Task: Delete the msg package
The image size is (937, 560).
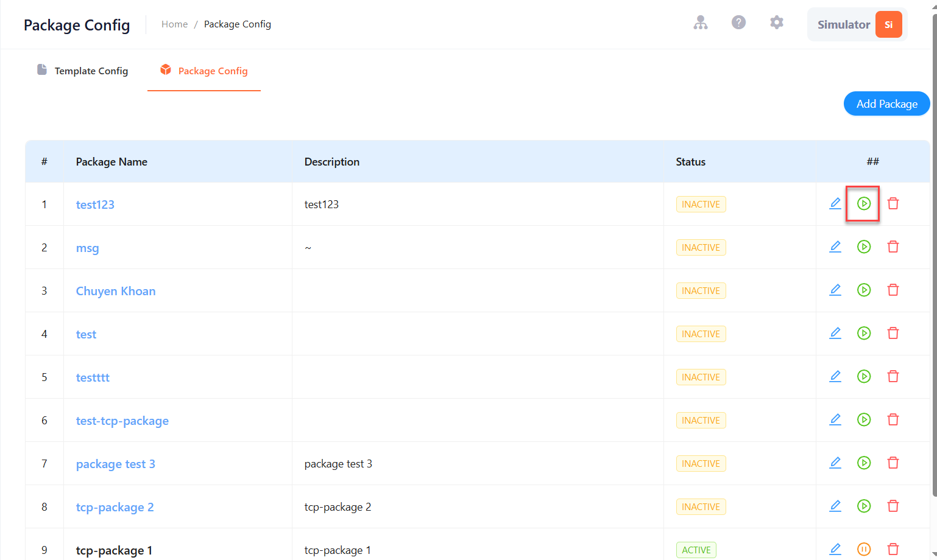Action: (893, 247)
